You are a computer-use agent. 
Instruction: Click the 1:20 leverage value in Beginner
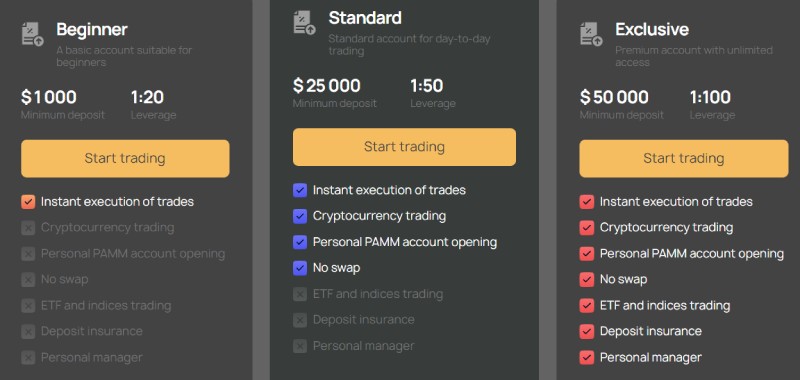(147, 97)
